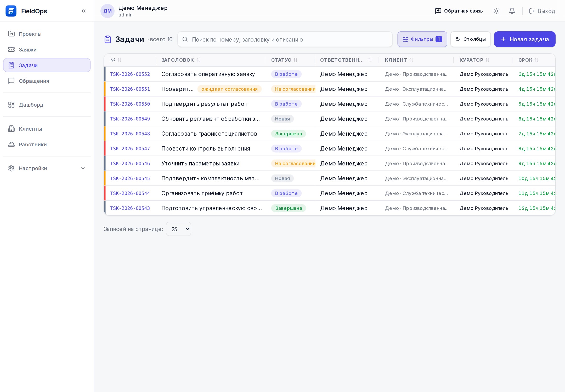Sort by Ответственный column arrows

[370, 60]
